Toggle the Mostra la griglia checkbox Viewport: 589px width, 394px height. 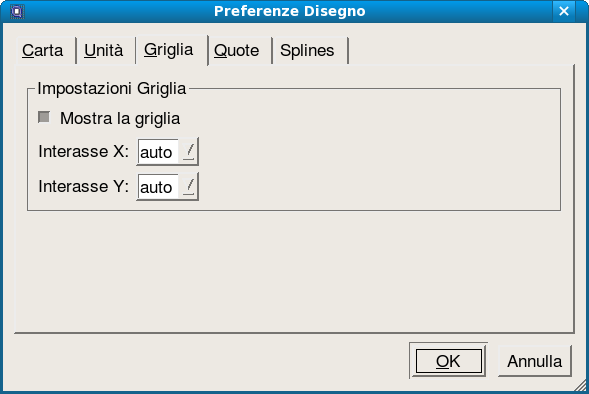(44, 117)
